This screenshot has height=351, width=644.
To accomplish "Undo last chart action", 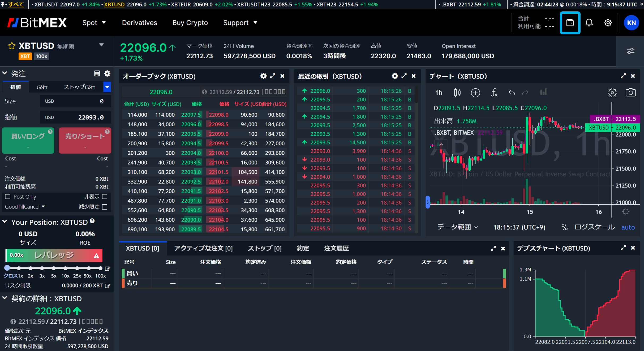I will click(512, 93).
